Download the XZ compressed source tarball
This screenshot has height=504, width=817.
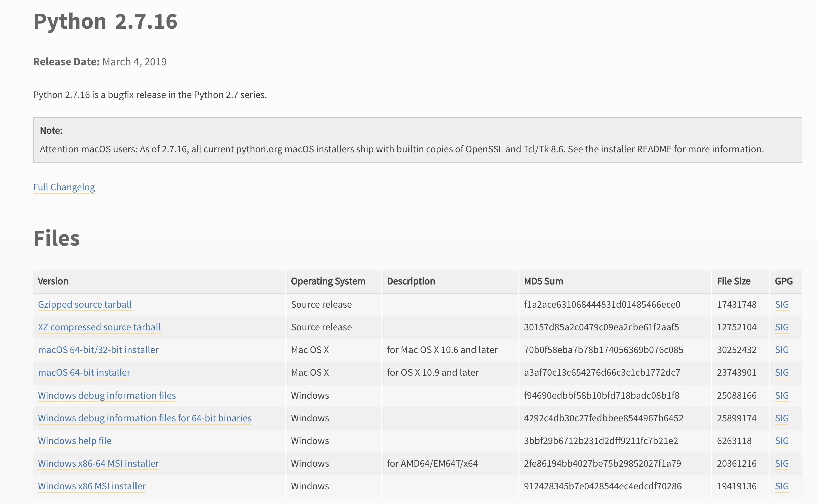point(99,327)
